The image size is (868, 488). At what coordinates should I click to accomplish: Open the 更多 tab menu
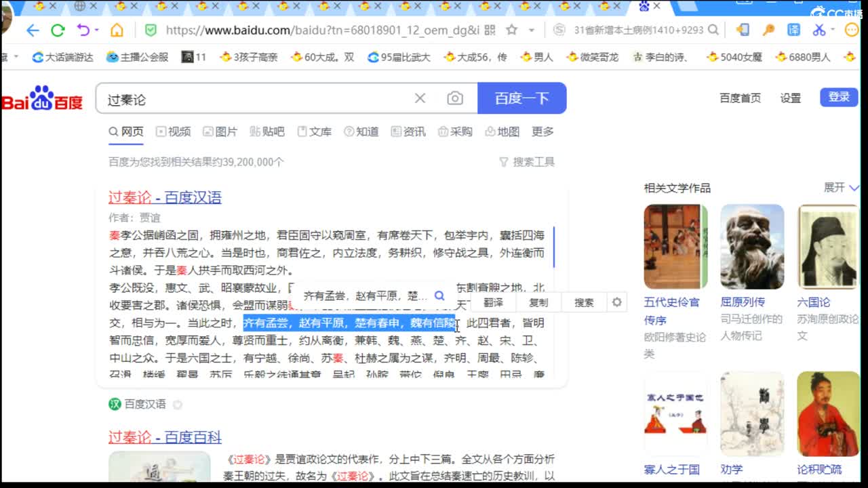(x=542, y=131)
